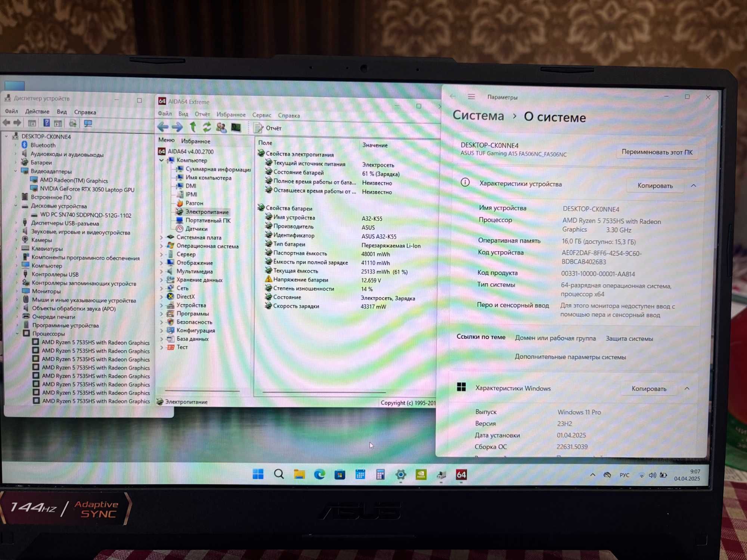The height and width of the screenshot is (560, 747).
Task: Open Windows Start button on taskbar
Action: coord(258,474)
